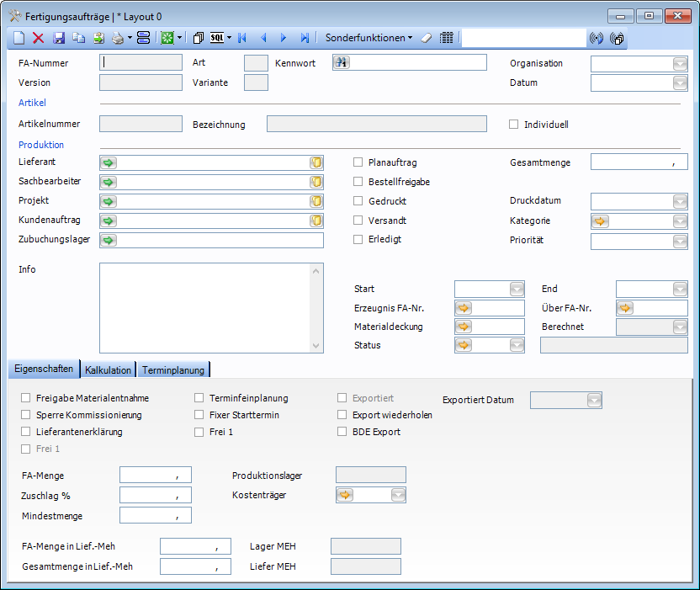Click the new record icon in toolbar
Screen dimensions: 700x590
(x=19, y=38)
